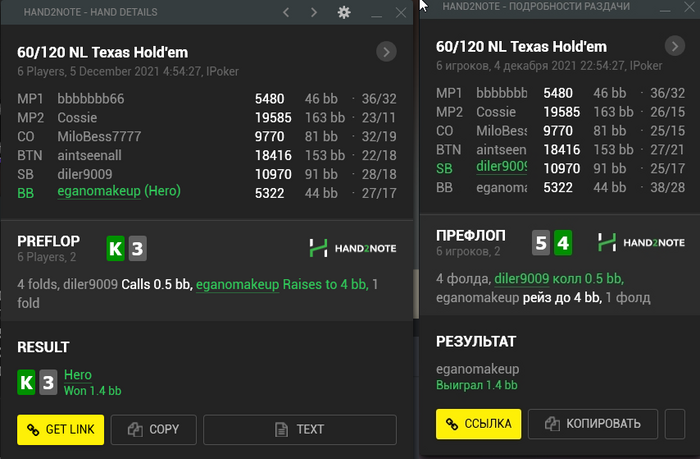Click Hand2Note logo in English window

point(353,248)
